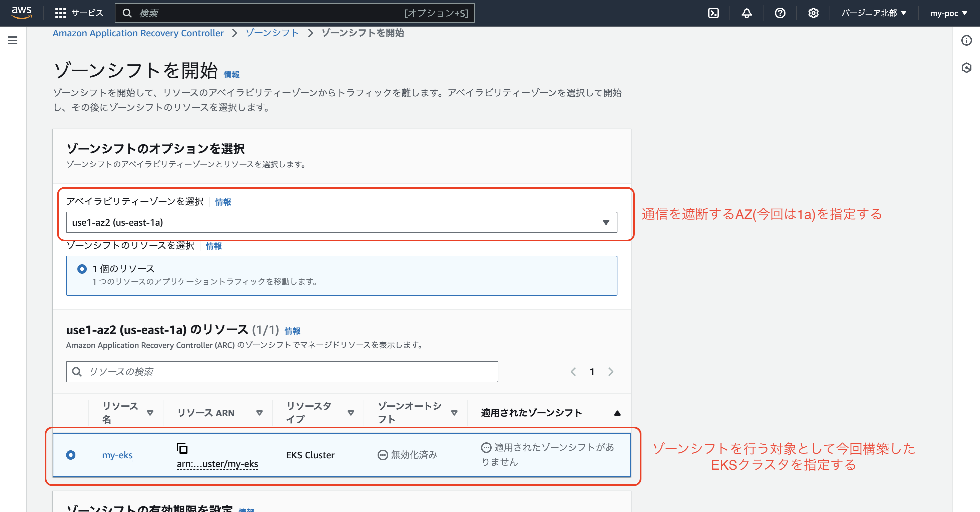This screenshot has width=980, height=512.
Task: Go to next page of resources
Action: (611, 371)
